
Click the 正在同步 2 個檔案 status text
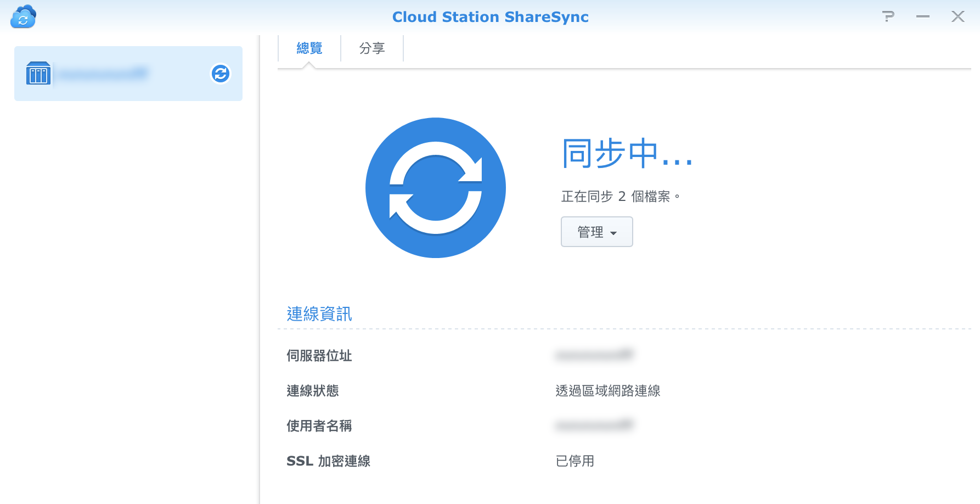pyautogui.click(x=620, y=197)
